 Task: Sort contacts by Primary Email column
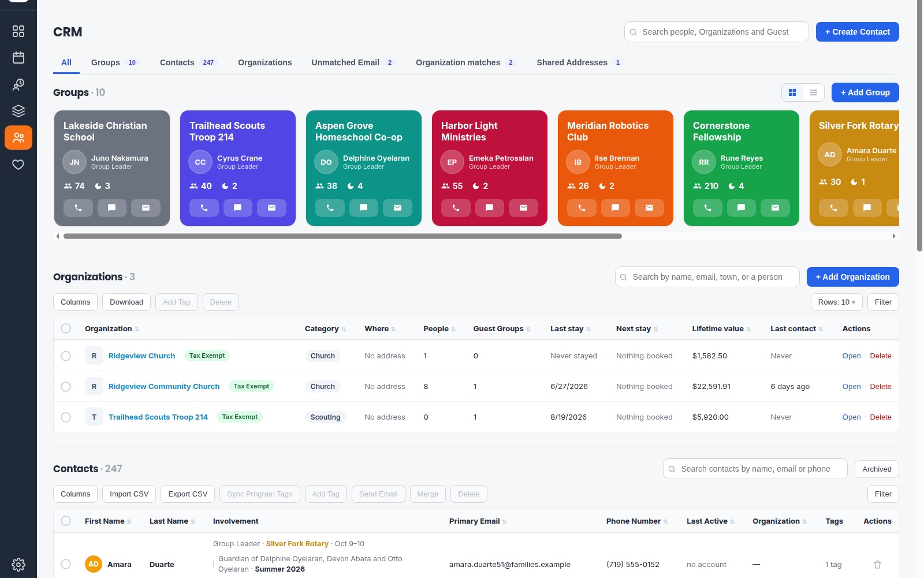click(478, 521)
